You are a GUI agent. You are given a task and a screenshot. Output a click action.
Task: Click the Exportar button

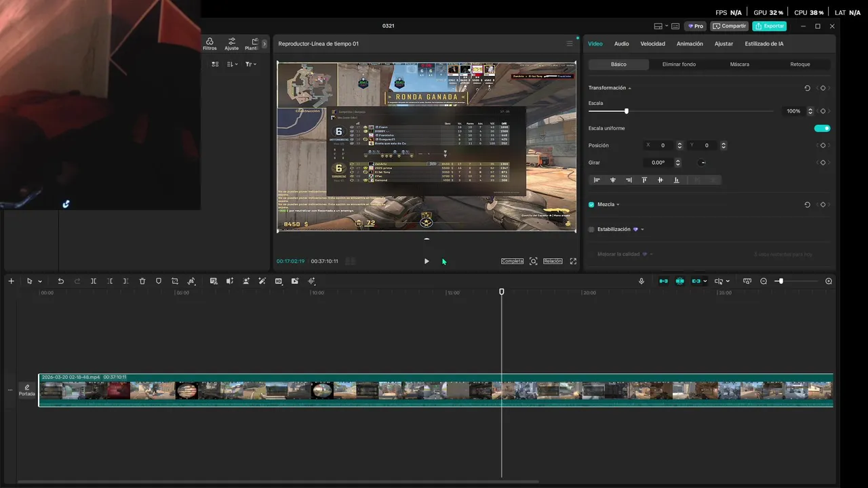[769, 26]
